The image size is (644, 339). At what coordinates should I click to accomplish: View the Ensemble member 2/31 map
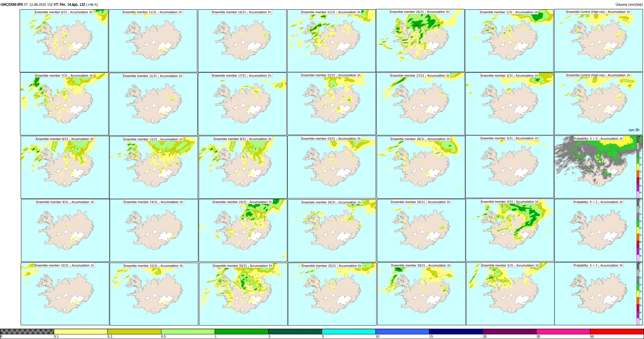point(510,104)
